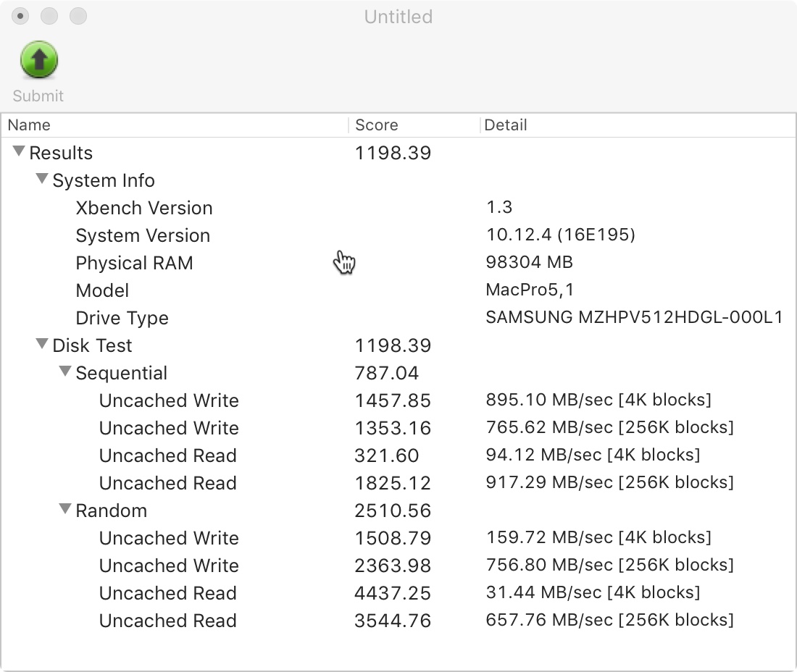
Task: Select the Physical RAM row
Action: (x=134, y=263)
